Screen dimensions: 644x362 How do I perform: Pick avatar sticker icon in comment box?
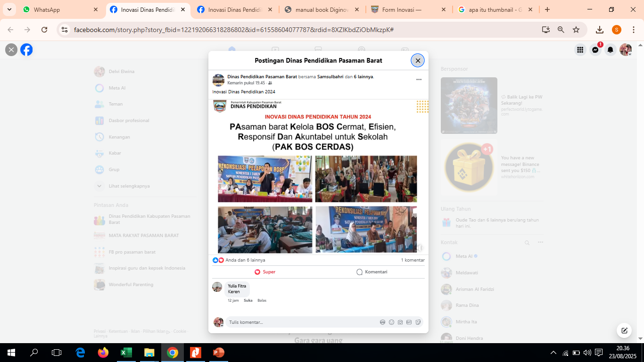coord(383,322)
